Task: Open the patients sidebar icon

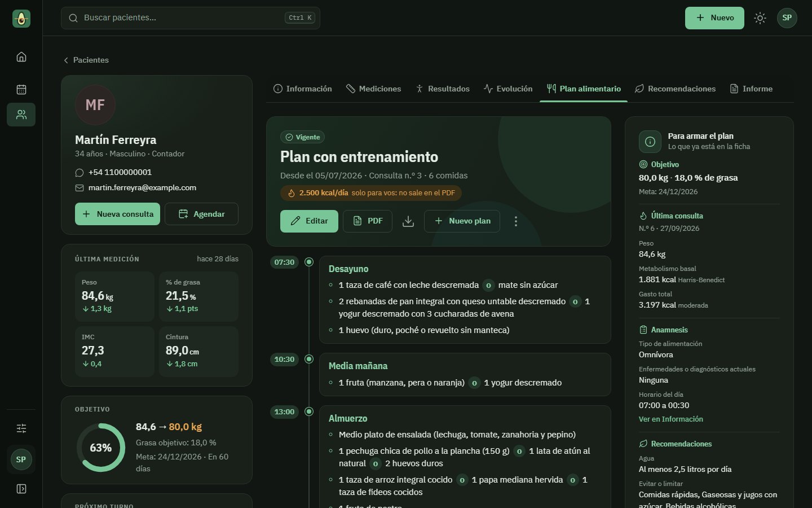Action: (21, 115)
